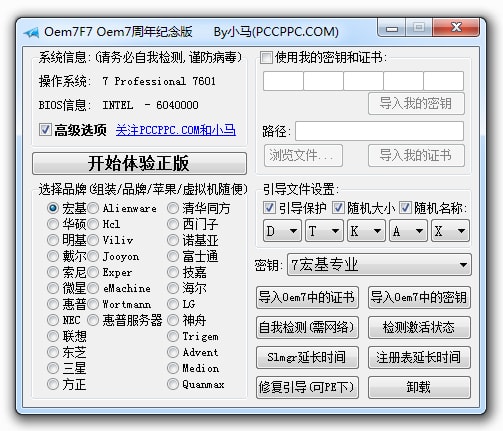Select the 富士通 brand option

tap(173, 256)
